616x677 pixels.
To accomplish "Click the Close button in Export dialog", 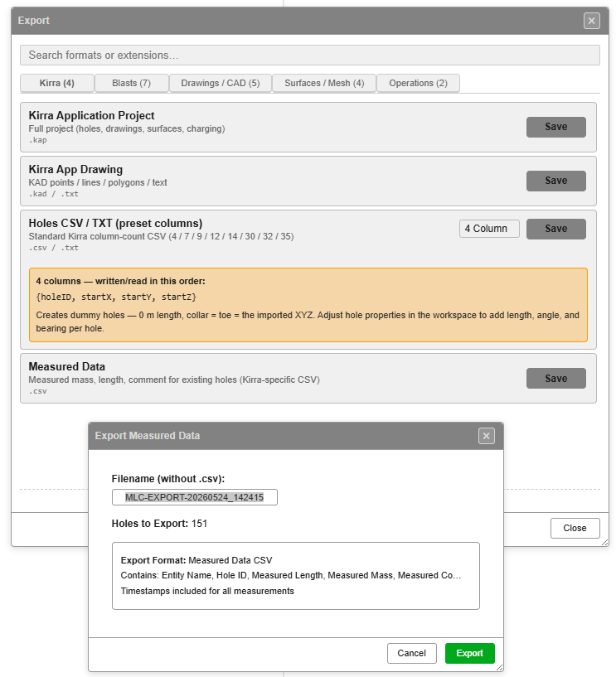I will point(575,528).
